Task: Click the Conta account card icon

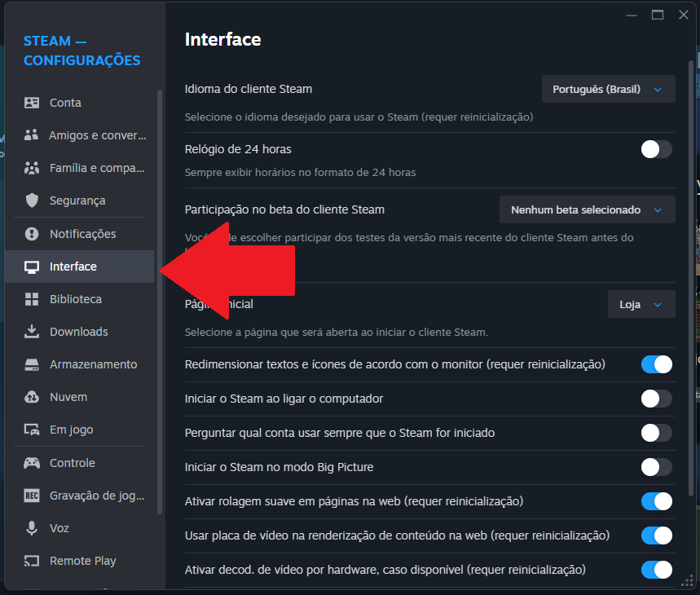Action: 32,103
